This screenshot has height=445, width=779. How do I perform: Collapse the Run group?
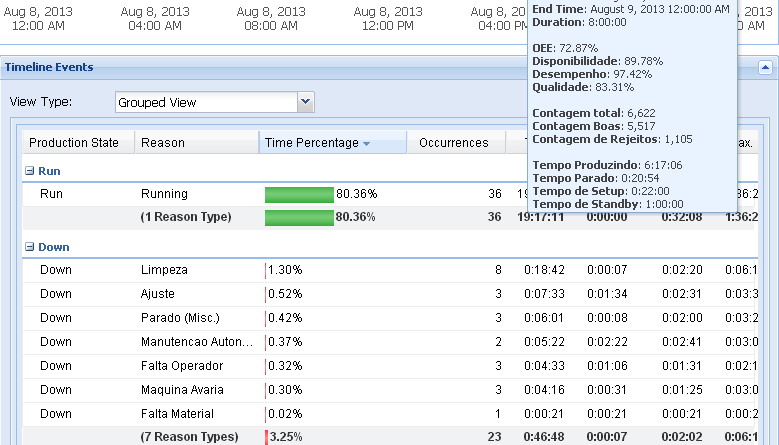[30, 171]
